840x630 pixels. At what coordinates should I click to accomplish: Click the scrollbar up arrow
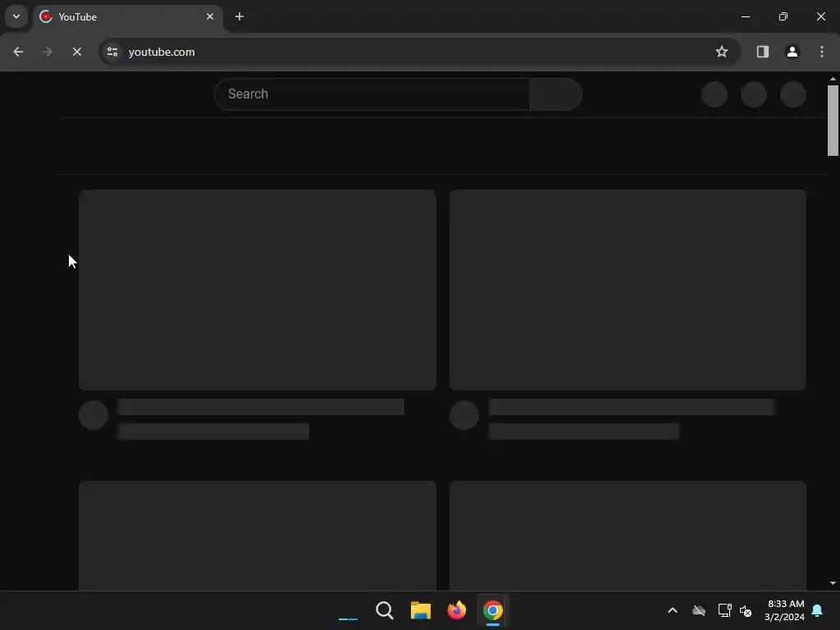point(833,79)
